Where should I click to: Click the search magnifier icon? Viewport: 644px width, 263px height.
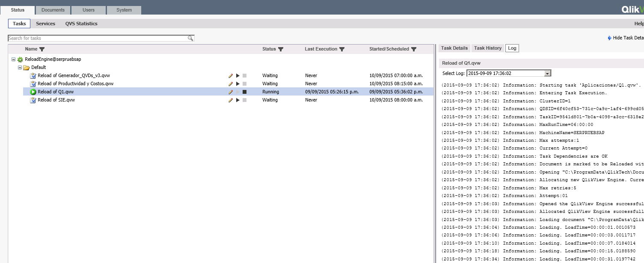tap(190, 39)
